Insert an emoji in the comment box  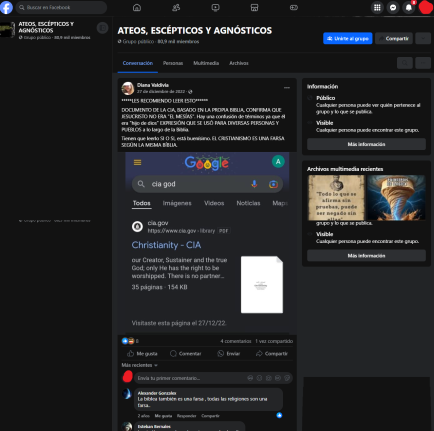pos(259,378)
